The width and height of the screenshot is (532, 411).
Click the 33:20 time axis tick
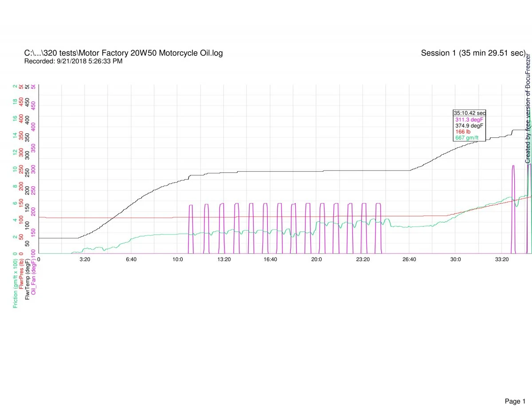[x=502, y=259]
